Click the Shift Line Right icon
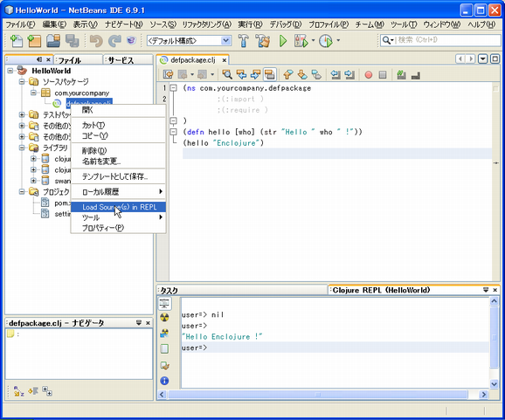Image resolution: width=505 pixels, height=420 pixels. (349, 75)
